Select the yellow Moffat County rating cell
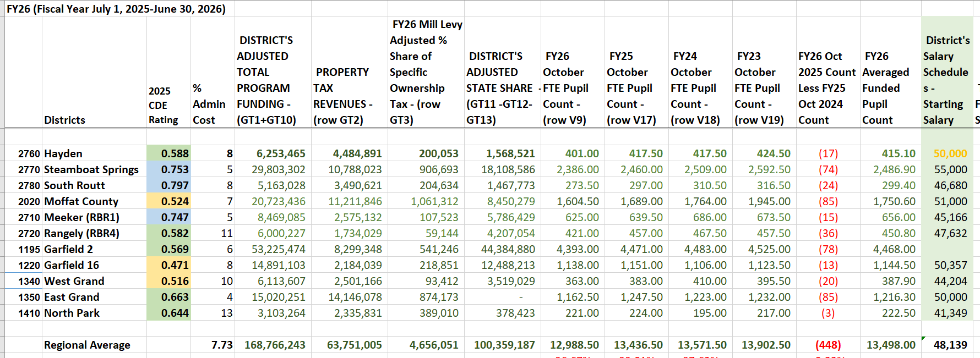 [x=169, y=201]
